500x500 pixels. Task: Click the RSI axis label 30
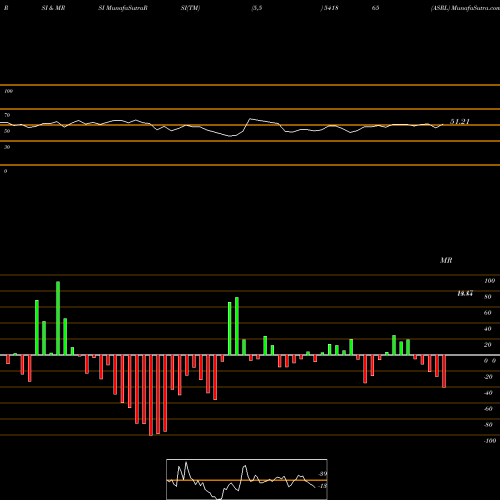click(7, 147)
